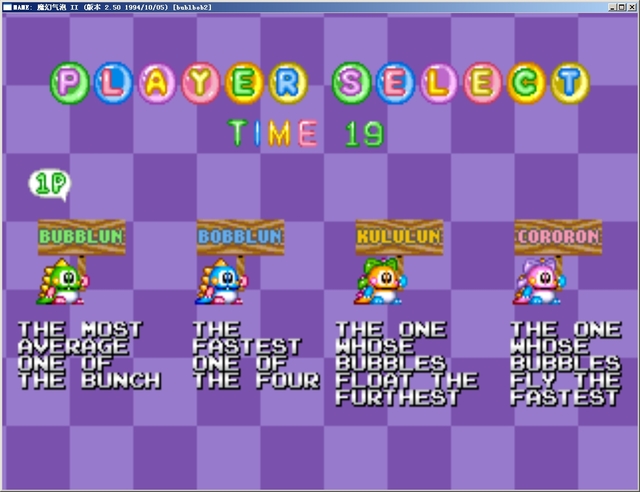Click 'bubbles fly the fastest' description
The image size is (640, 492).
[566, 364]
